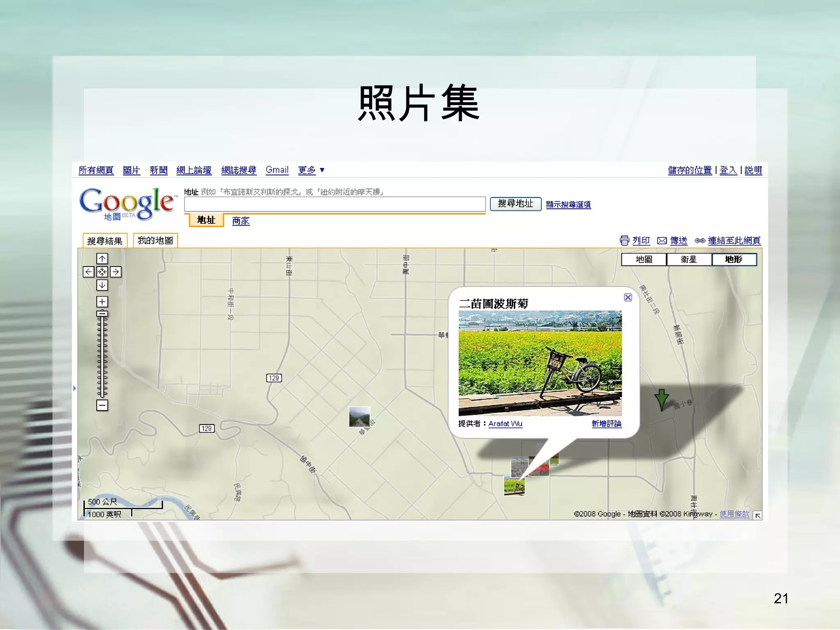Image resolution: width=840 pixels, height=630 pixels.
Task: Collapse the left panel with the side arrow
Action: point(75,388)
